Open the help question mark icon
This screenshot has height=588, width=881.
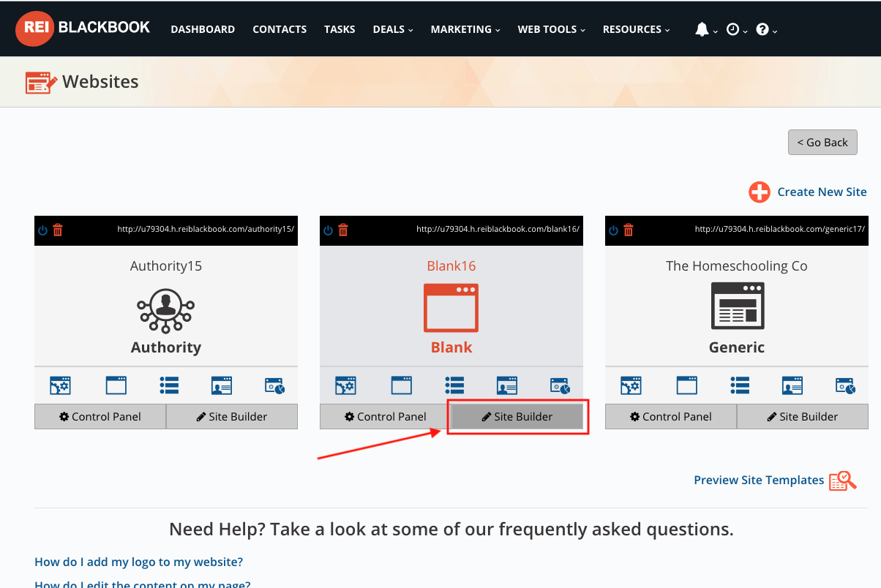762,29
